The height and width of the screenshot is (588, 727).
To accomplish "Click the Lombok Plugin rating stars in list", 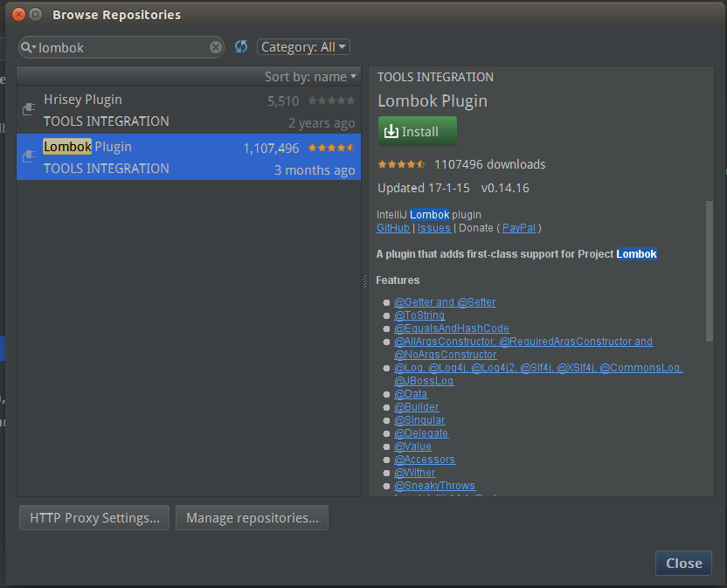I will coord(331,148).
